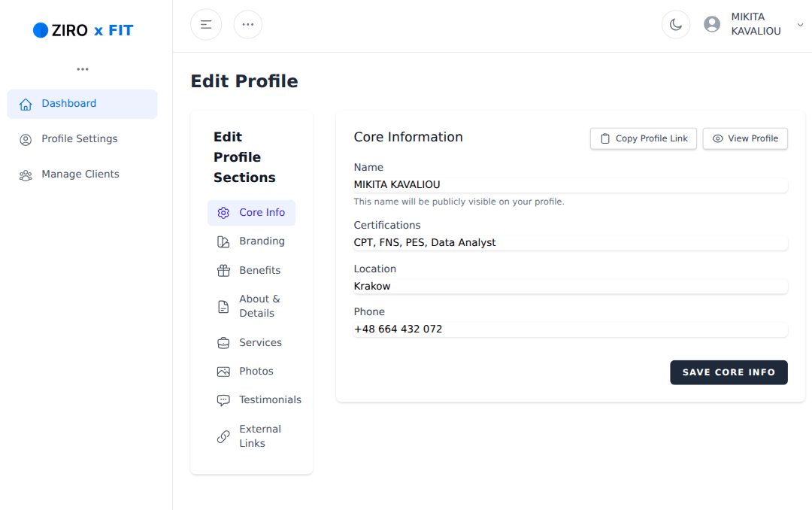This screenshot has width=812, height=510.
Task: Expand the sidebar three-dots menu
Action: pyautogui.click(x=83, y=69)
